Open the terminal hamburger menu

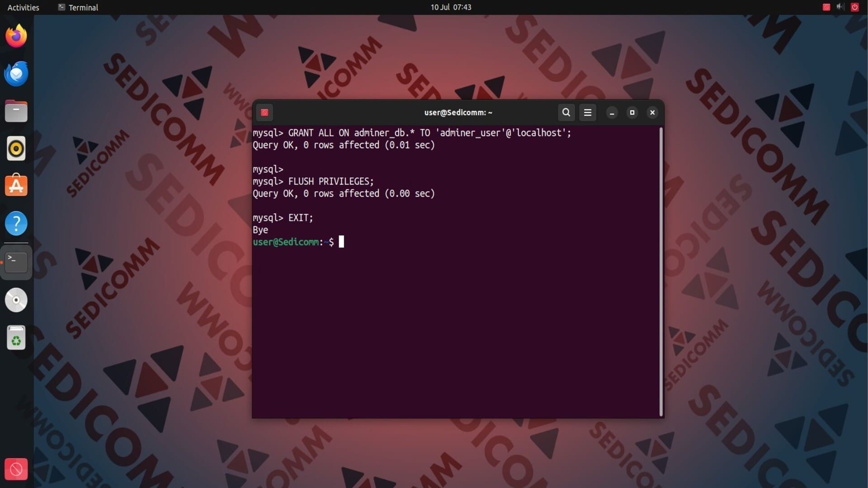pos(587,113)
